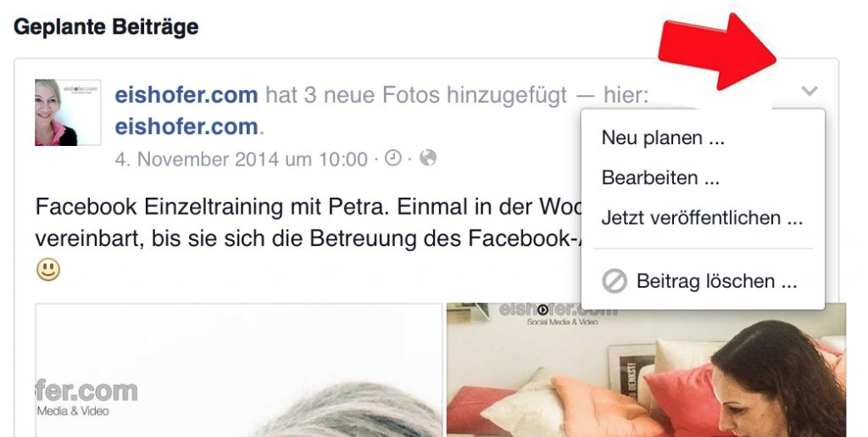Open first eishofer.com page link
Viewport: 868px width, 437px height.
[x=186, y=95]
